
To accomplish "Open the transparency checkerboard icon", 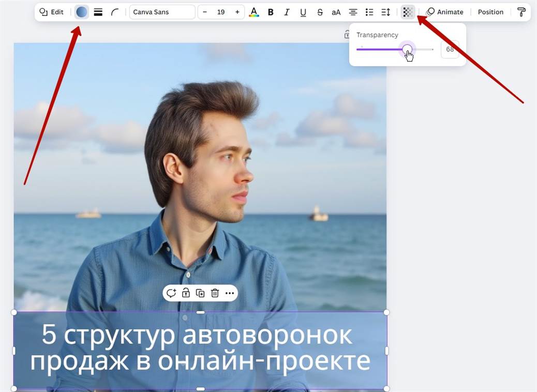I will tap(408, 12).
